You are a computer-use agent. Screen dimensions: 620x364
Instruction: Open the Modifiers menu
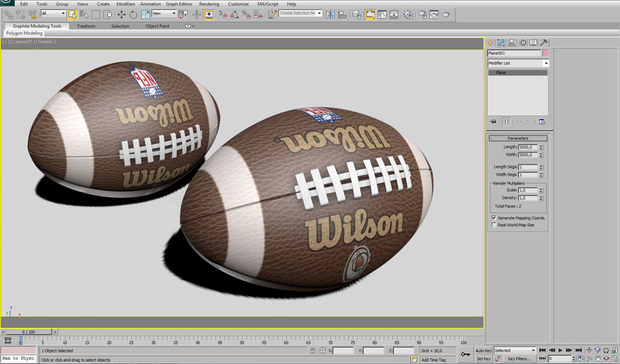point(126,4)
